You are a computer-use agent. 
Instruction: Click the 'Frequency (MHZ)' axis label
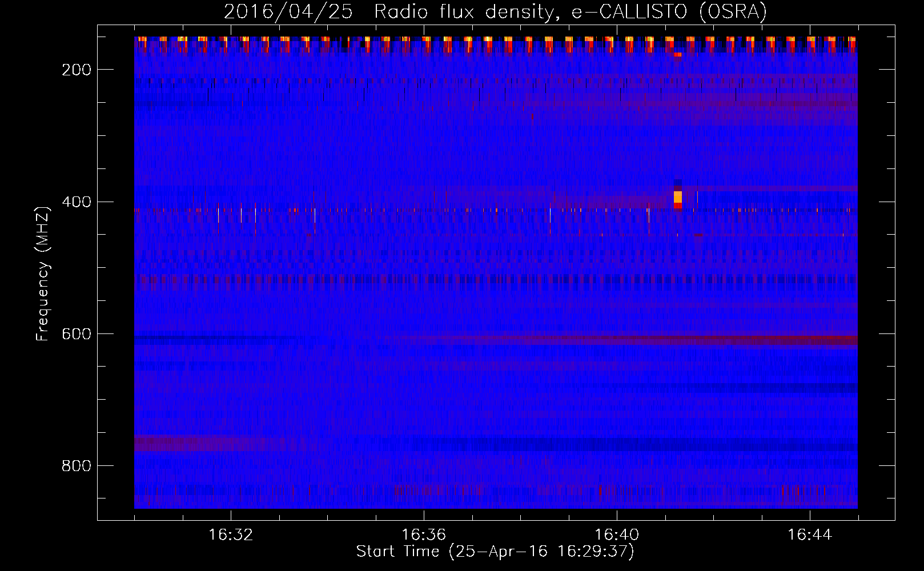point(43,274)
